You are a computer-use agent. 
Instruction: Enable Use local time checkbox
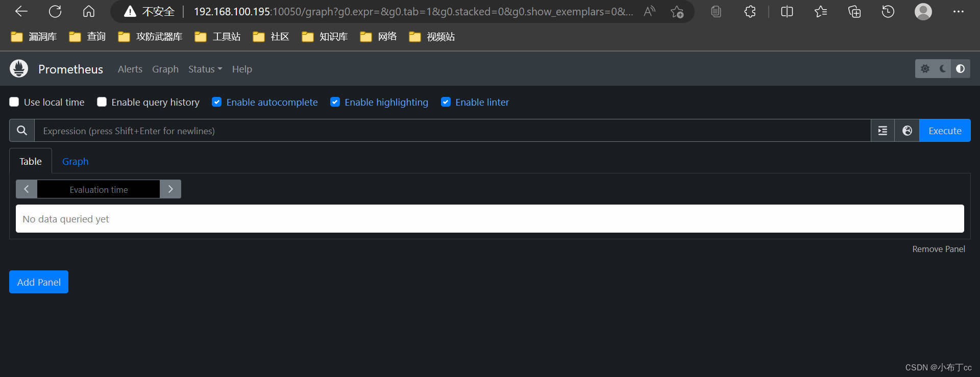pos(14,102)
